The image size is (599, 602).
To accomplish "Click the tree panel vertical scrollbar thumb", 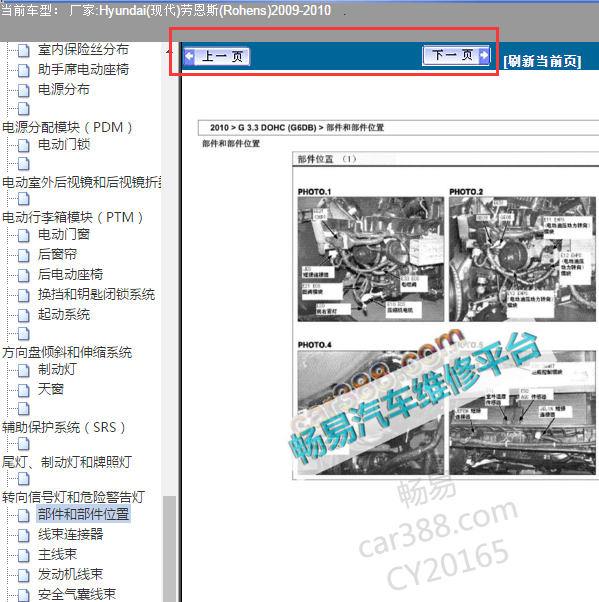I will point(169,549).
